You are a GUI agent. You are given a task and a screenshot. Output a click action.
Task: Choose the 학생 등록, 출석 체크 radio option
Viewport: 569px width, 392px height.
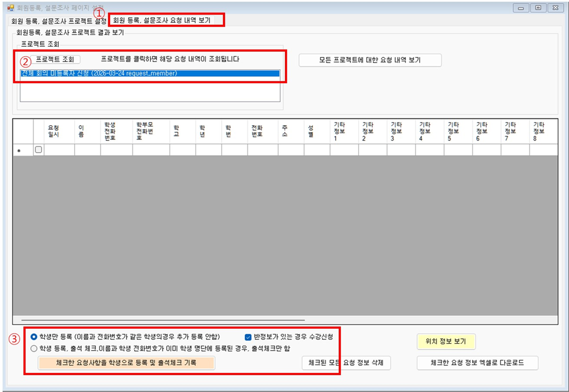(34, 348)
